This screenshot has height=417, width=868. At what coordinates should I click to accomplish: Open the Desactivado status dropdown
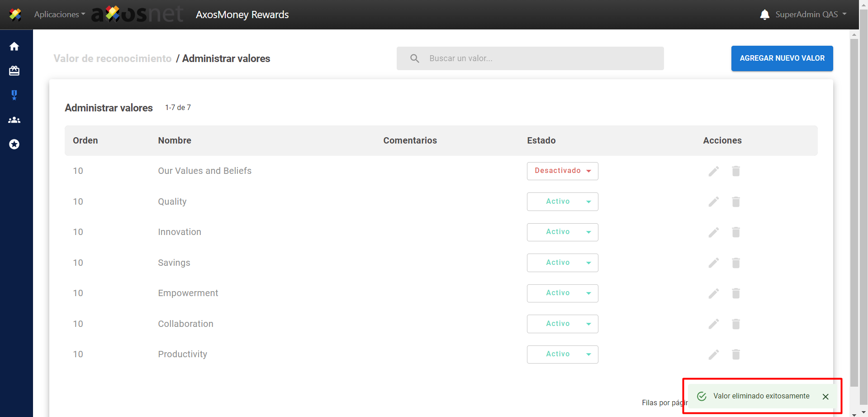coord(562,171)
